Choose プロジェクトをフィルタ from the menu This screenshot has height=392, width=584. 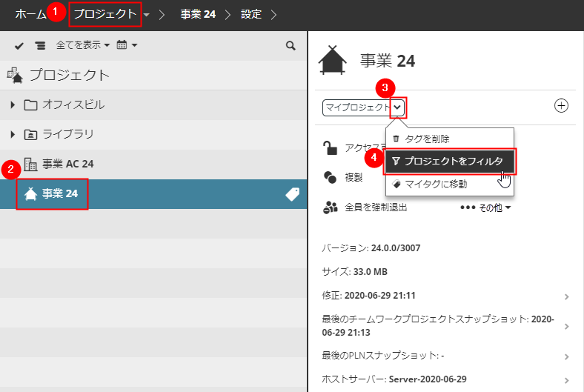[x=450, y=162]
